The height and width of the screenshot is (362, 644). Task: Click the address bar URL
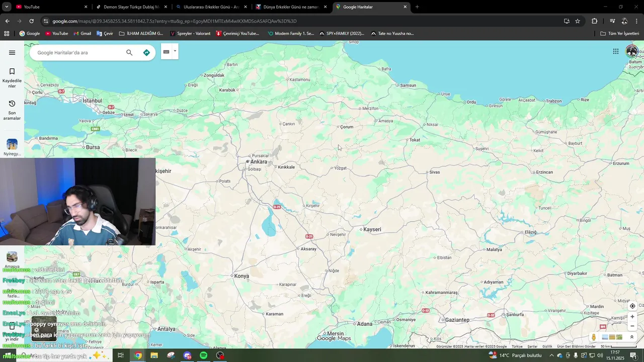tap(175, 21)
